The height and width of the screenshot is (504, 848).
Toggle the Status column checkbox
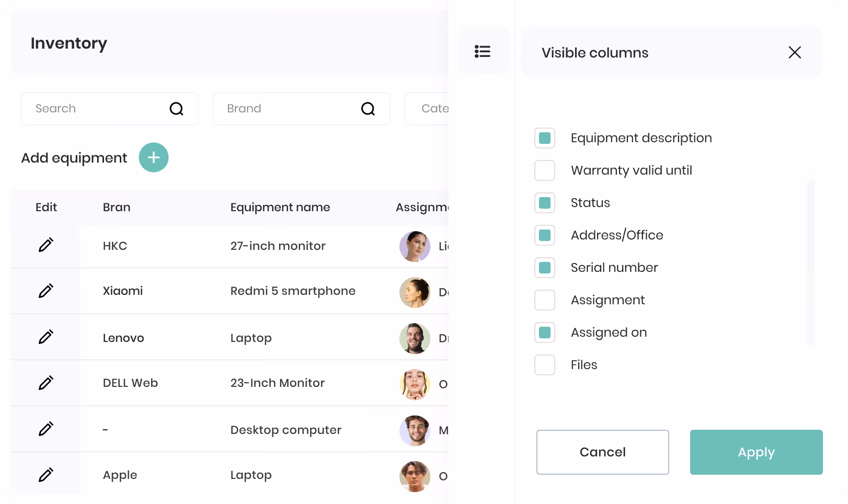pos(545,203)
